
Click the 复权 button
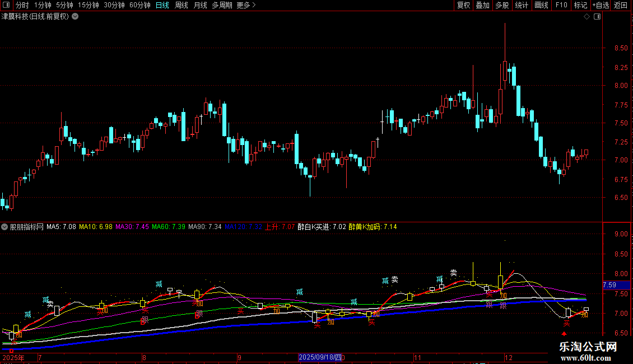[x=463, y=5]
